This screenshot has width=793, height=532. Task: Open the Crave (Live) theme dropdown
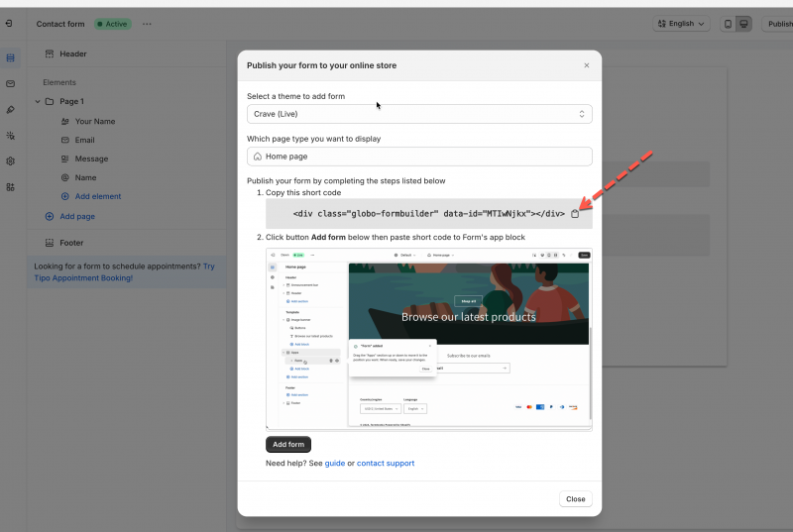419,114
